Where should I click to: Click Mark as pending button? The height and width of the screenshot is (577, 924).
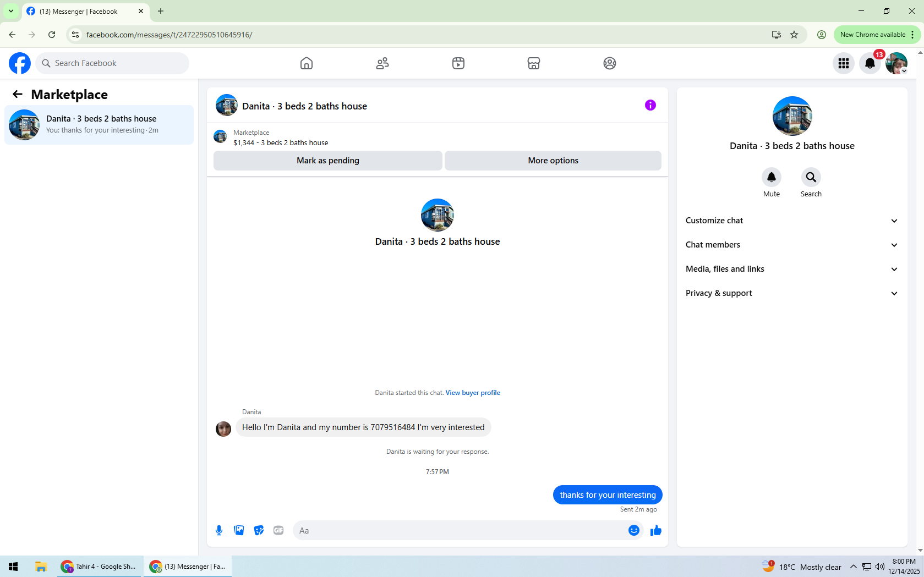click(328, 161)
